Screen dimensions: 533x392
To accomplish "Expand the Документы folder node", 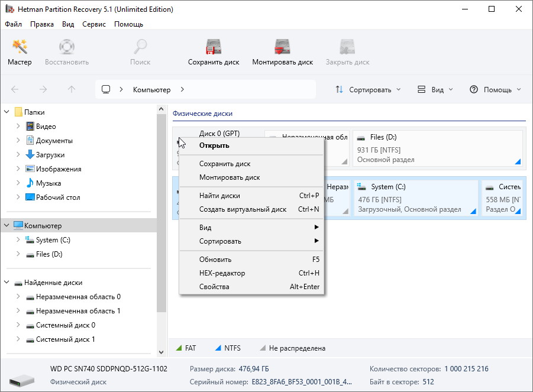I will coord(18,140).
